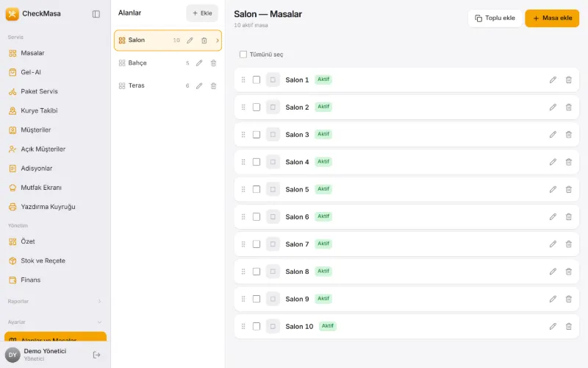
Task: Click the Masa ekle button
Action: [x=552, y=18]
